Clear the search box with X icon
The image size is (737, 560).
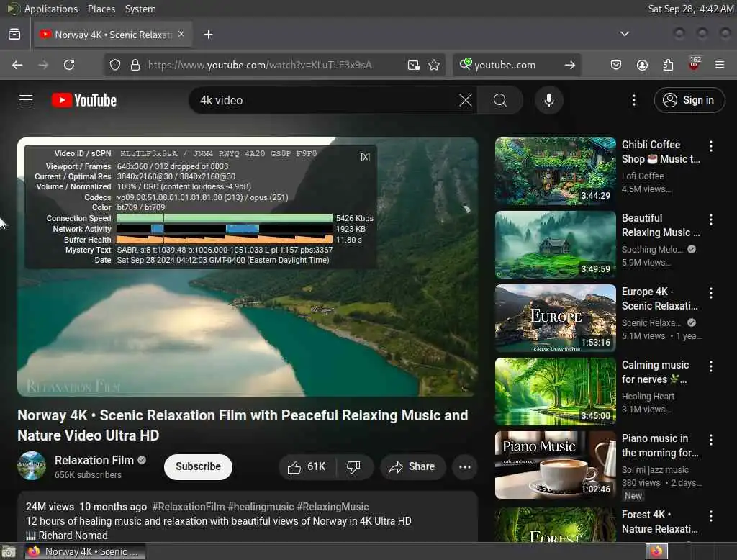(466, 100)
